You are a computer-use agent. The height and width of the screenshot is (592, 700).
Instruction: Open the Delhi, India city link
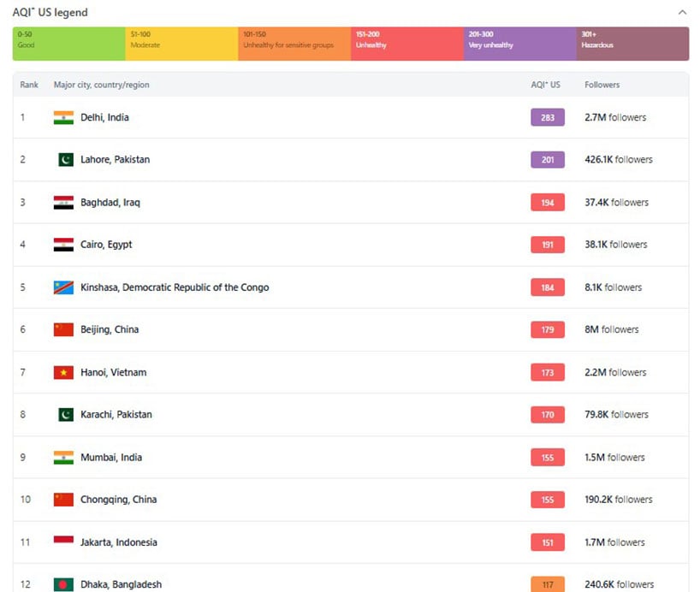104,117
